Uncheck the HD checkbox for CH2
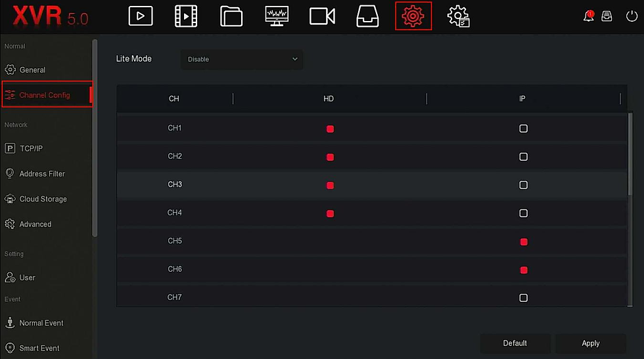 pyautogui.click(x=330, y=157)
